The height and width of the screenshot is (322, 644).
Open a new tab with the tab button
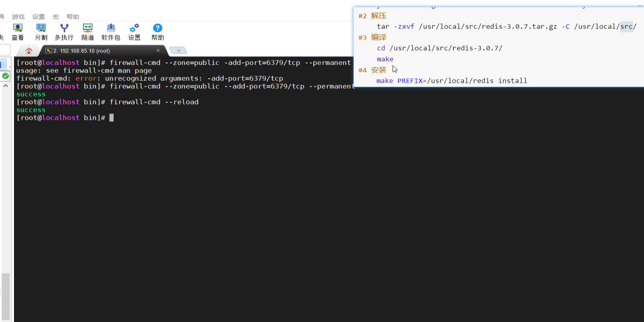(178, 50)
